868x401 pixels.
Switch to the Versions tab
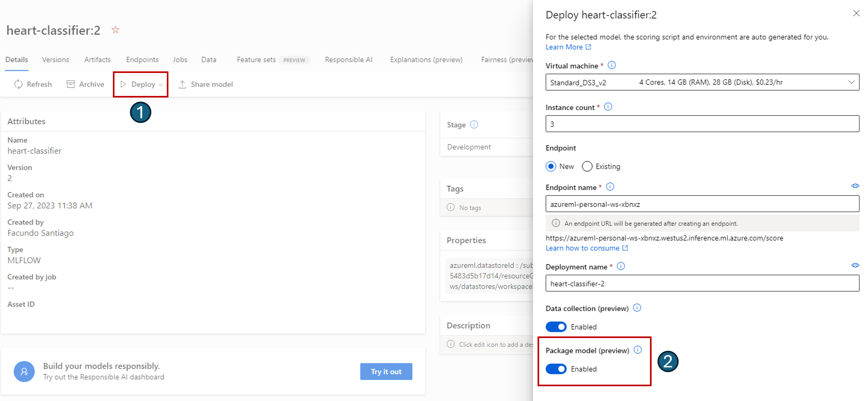point(55,60)
